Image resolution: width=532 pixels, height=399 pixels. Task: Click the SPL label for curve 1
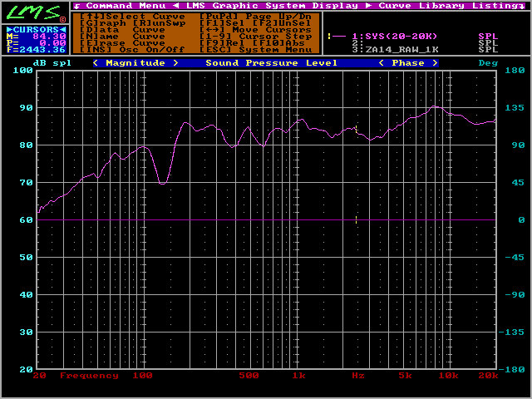click(x=488, y=37)
